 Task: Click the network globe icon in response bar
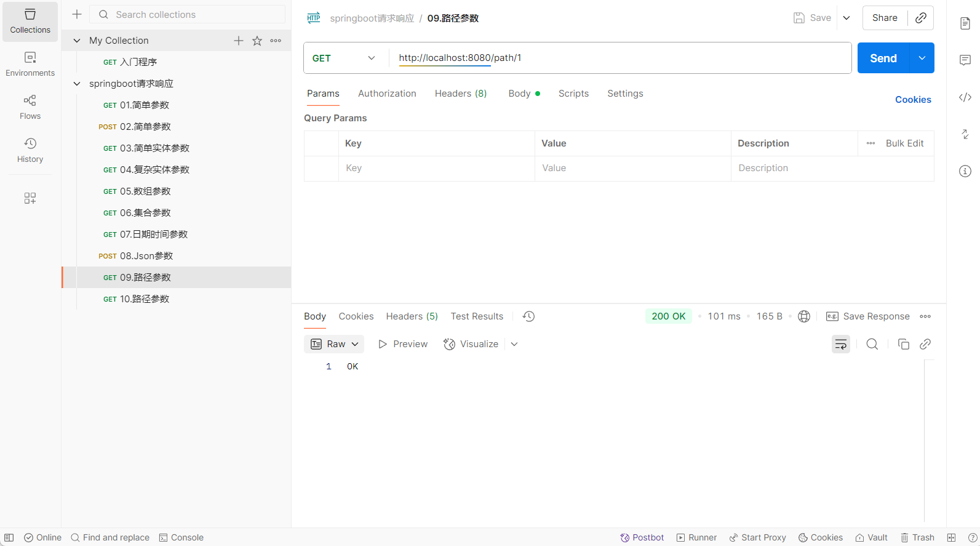(x=804, y=316)
